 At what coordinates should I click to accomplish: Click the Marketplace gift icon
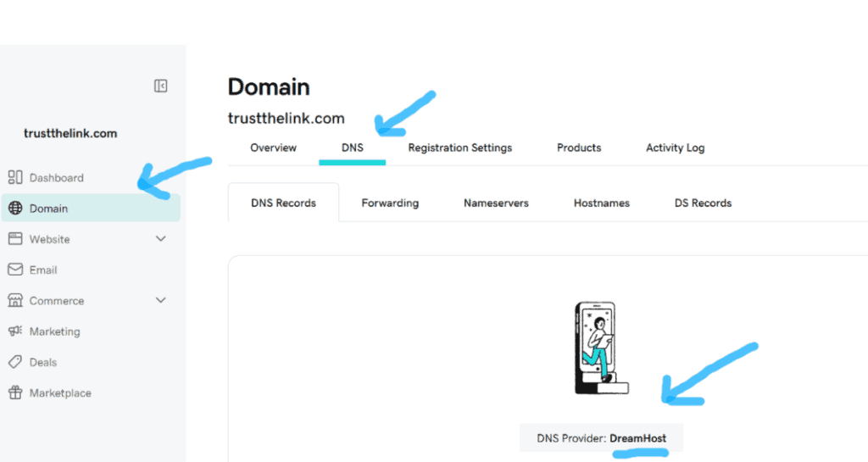(15, 392)
